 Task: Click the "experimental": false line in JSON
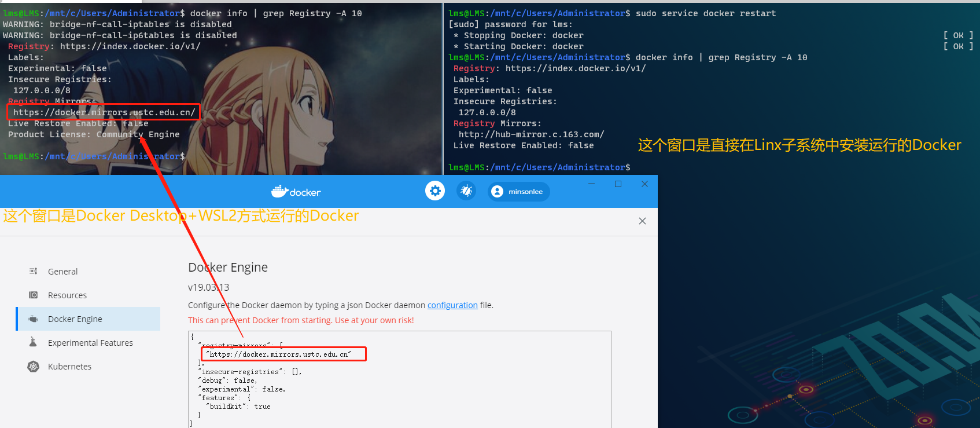pos(242,389)
